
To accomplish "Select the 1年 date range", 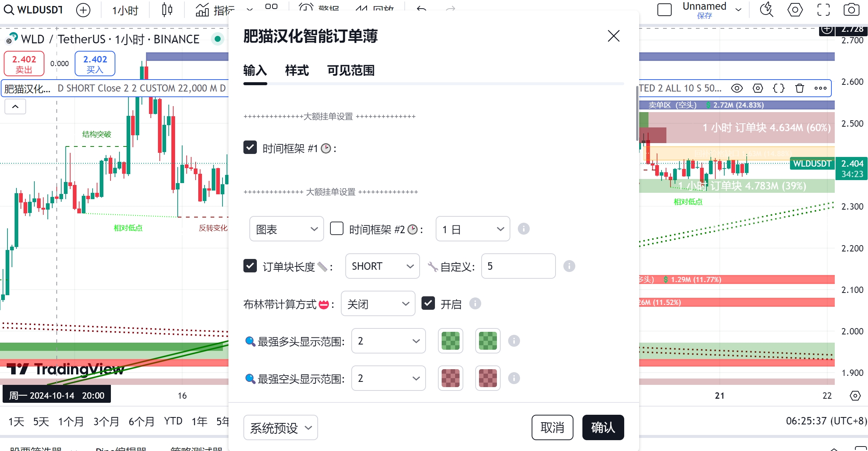I will pos(200,421).
